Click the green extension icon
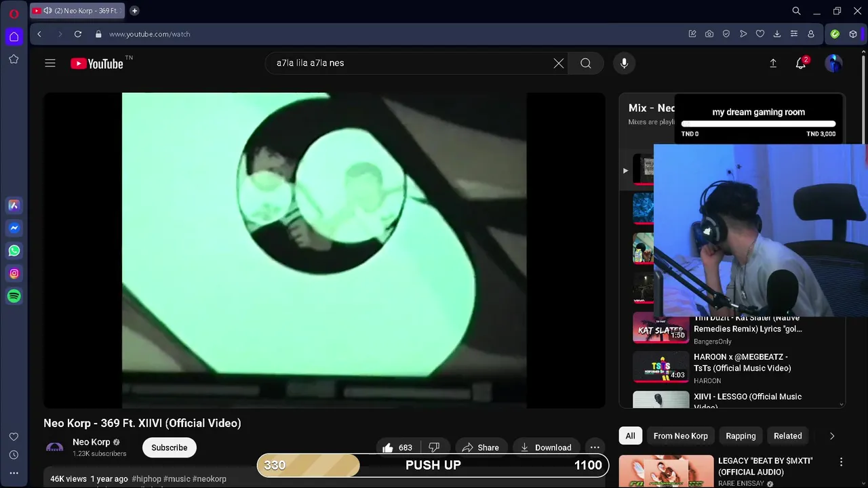The width and height of the screenshot is (868, 488). (x=835, y=34)
